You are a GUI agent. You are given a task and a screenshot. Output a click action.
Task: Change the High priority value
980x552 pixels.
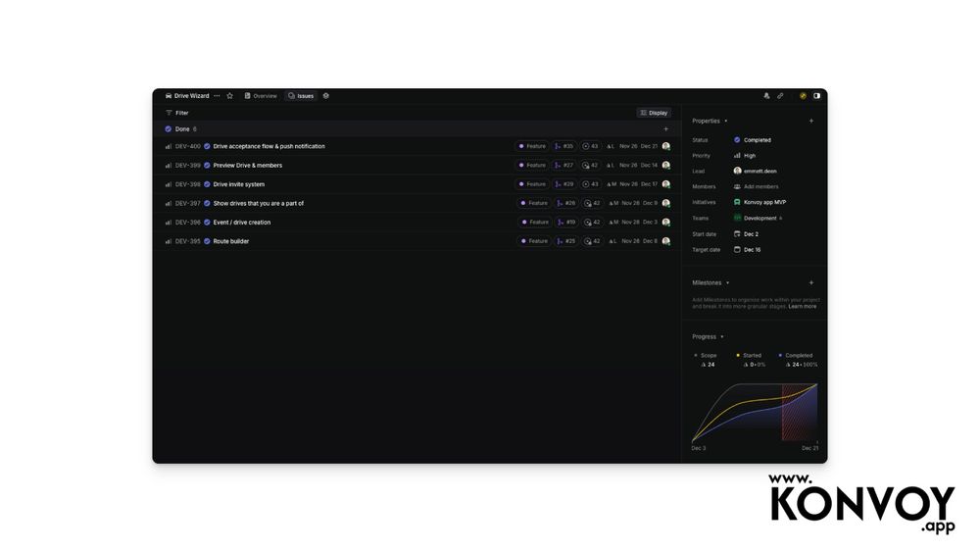coord(745,156)
